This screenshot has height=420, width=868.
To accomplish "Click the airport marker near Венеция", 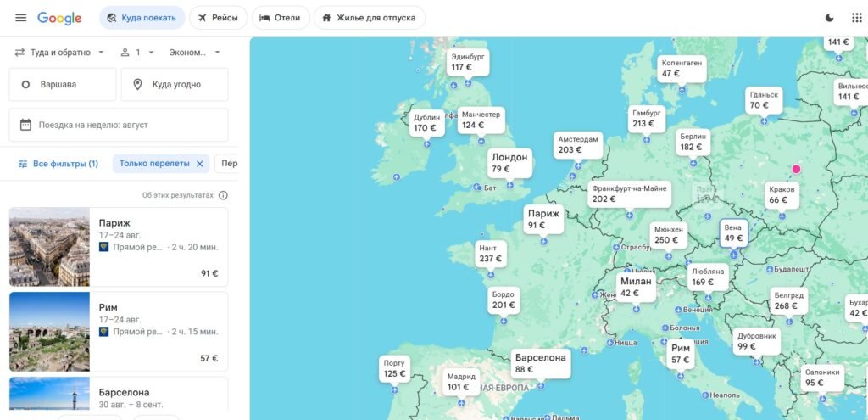I will click(x=677, y=310).
